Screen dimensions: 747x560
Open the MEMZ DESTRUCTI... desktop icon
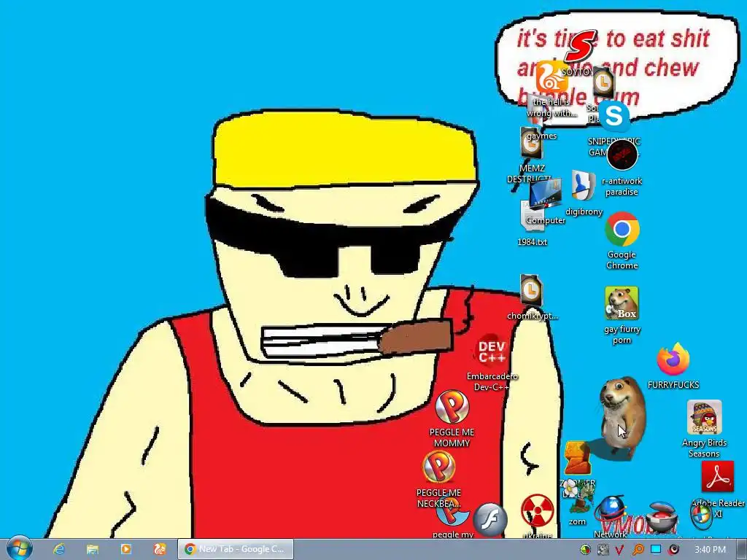tap(530, 144)
